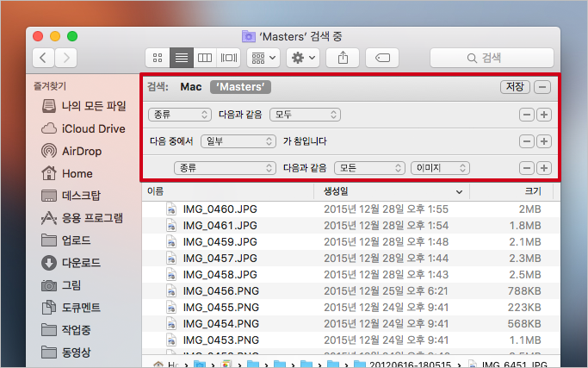Remove the 이미지 rule row
The height and width of the screenshot is (368, 588).
point(527,168)
